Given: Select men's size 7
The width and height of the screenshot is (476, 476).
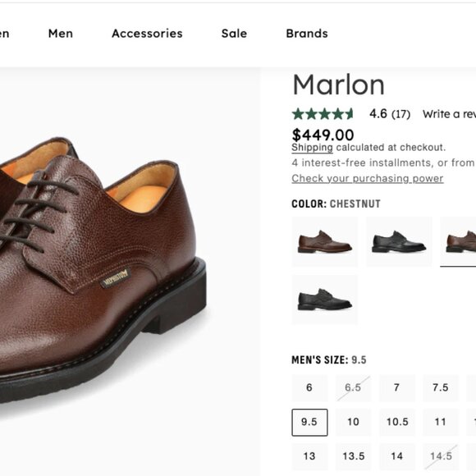Looking at the screenshot, I should tap(397, 387).
